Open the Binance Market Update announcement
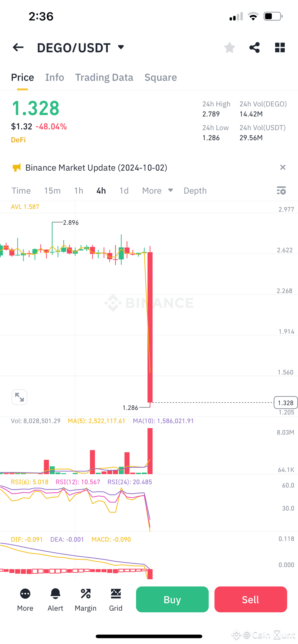 coord(96,167)
